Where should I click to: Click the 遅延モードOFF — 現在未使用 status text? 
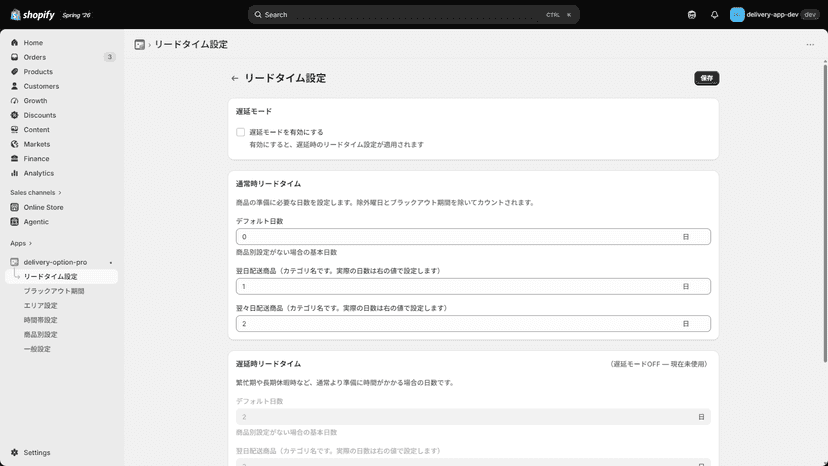(658, 364)
